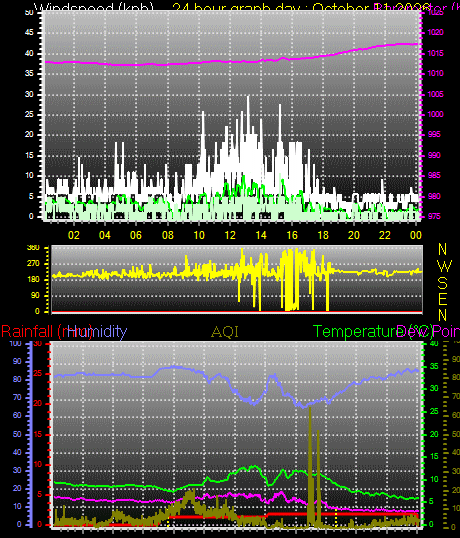Click the tall AQI spike near 17 hours

[x=310, y=463]
